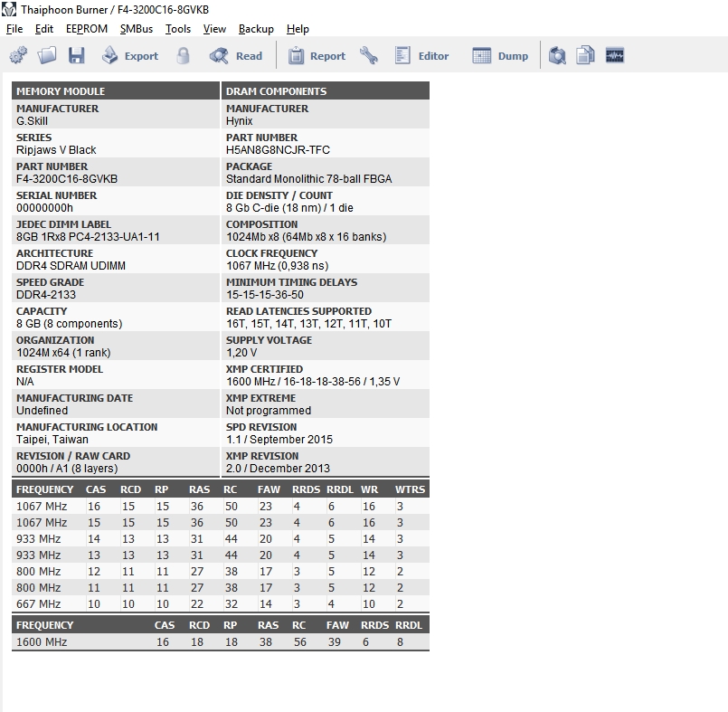Viewport: 728px width, 712px height.
Task: Click the series value Ripjaws V Black
Action: coord(56,150)
